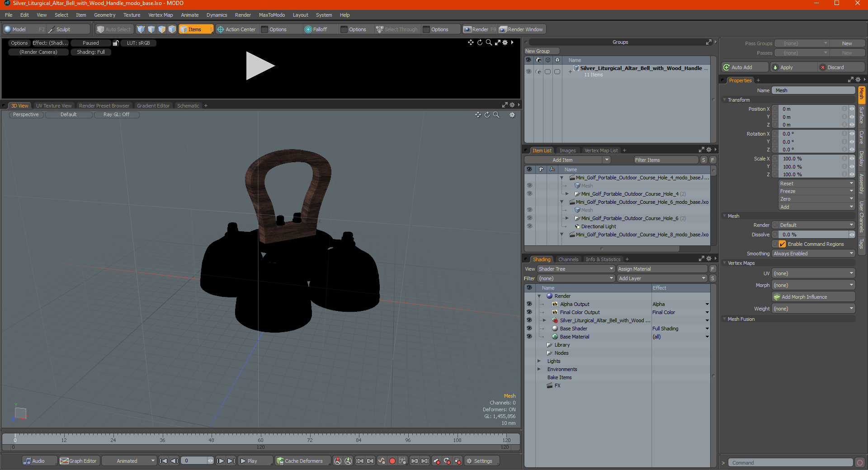Viewport: 868px width, 470px height.
Task: Select Vertices selection mode icon
Action: [x=141, y=29]
